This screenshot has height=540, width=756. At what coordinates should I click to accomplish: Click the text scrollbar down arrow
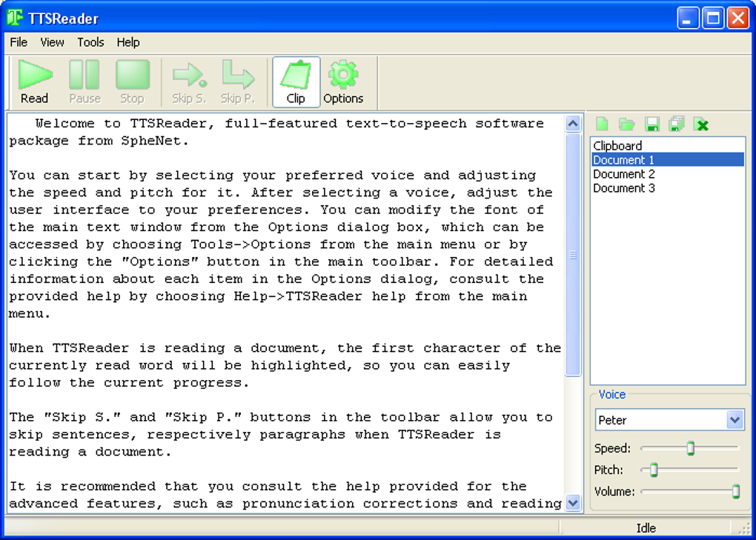point(573,504)
